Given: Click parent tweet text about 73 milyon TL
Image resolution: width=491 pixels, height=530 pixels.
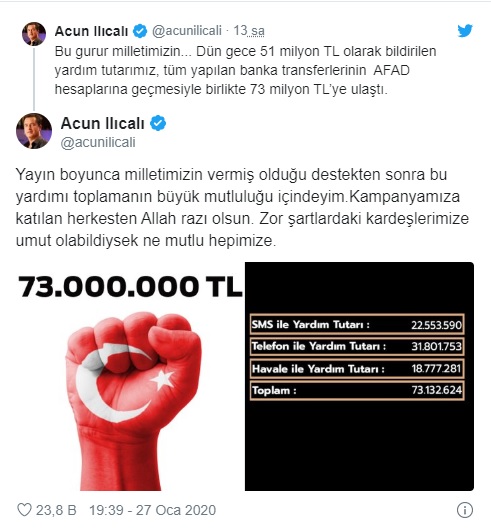Looking at the screenshot, I should [x=245, y=70].
